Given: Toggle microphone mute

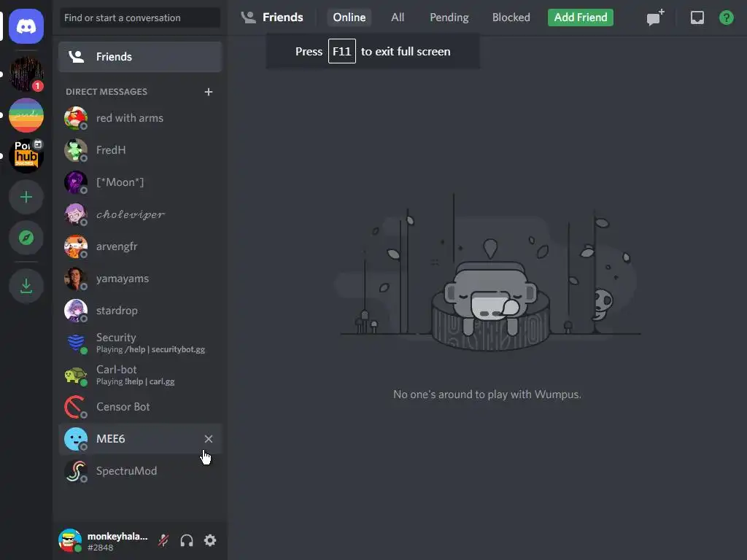Looking at the screenshot, I should pos(163,540).
